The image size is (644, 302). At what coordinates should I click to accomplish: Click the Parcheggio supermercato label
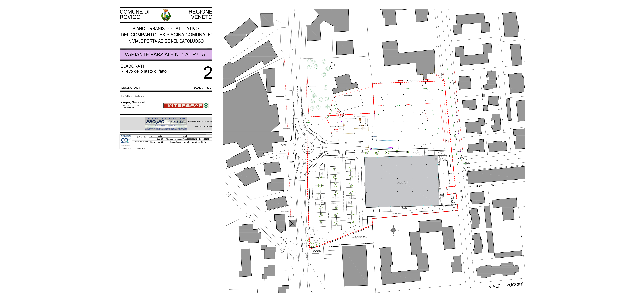(317, 251)
